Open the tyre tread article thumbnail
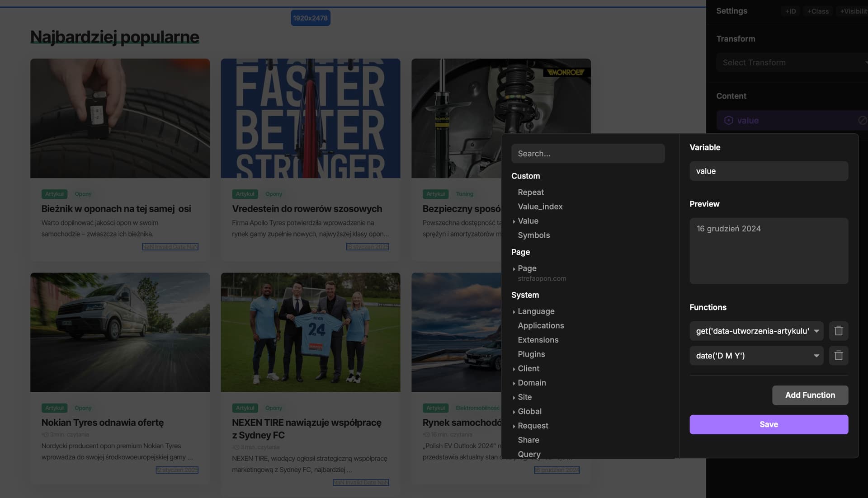The image size is (868, 498). [x=120, y=118]
